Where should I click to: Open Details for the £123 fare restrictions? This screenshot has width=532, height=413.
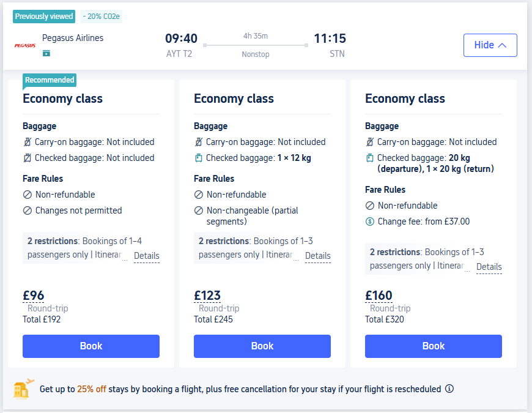pyautogui.click(x=317, y=256)
